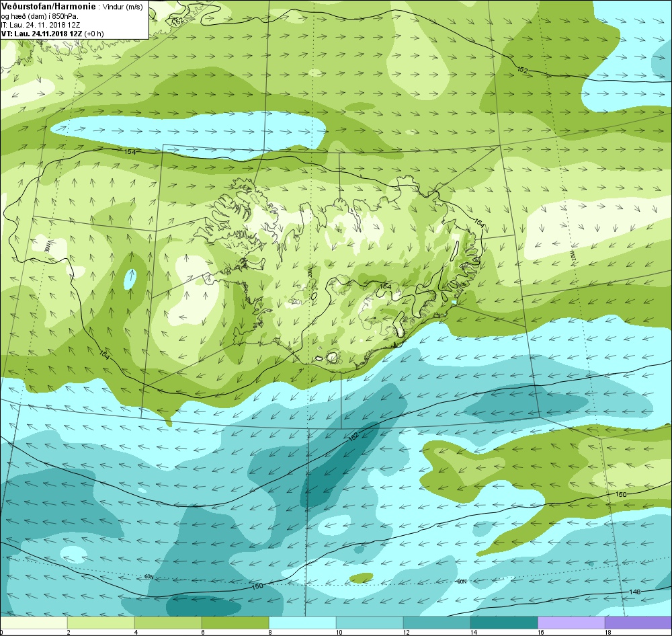Pick the 2–4 m/s light green legend swatch
The image size is (672, 636).
pos(101,623)
